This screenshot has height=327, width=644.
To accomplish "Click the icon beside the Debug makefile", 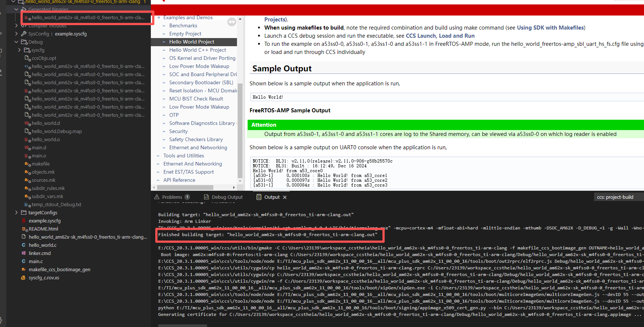I will coord(27,164).
